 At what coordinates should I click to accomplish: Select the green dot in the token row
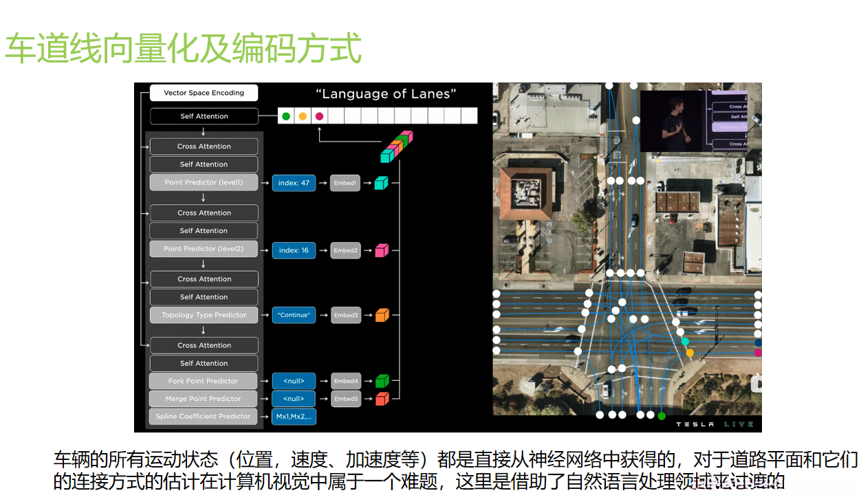click(286, 116)
